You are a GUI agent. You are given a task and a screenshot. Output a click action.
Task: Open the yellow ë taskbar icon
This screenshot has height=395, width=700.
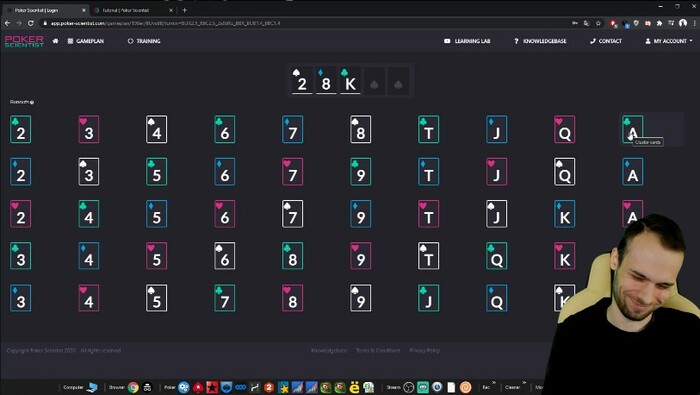coord(354,387)
